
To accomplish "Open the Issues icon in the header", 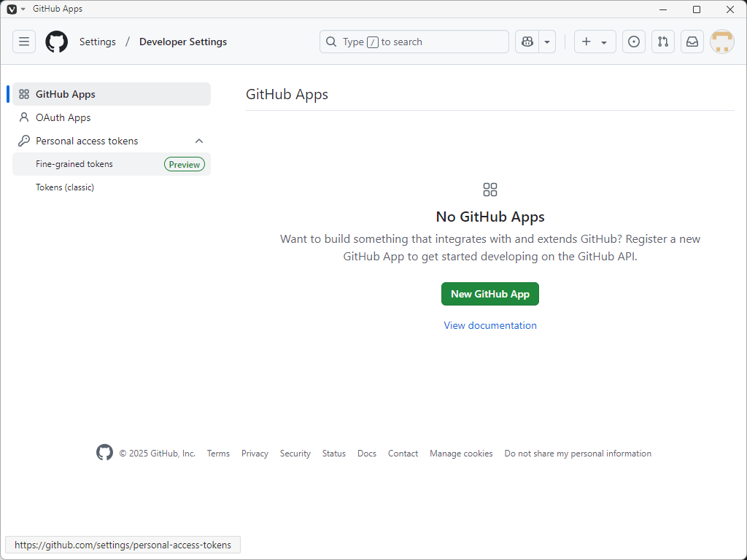I will pos(634,42).
